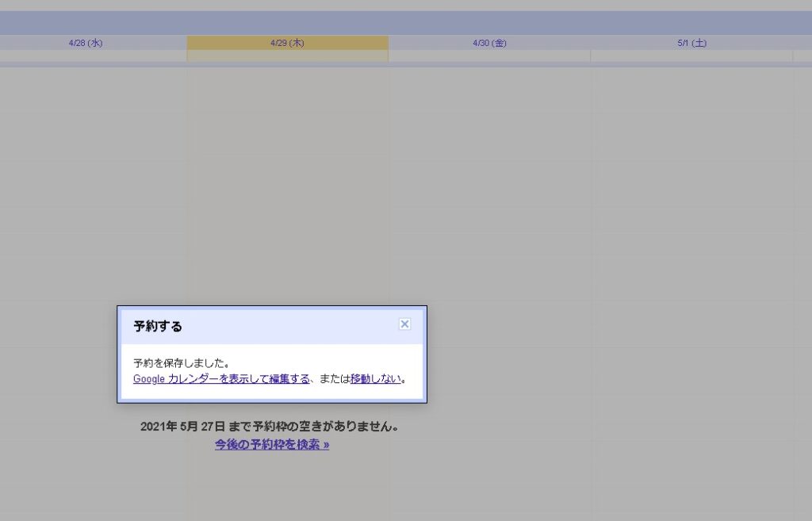Click the 予約する dialog title bar
The height and width of the screenshot is (521, 812).
tap(262, 326)
